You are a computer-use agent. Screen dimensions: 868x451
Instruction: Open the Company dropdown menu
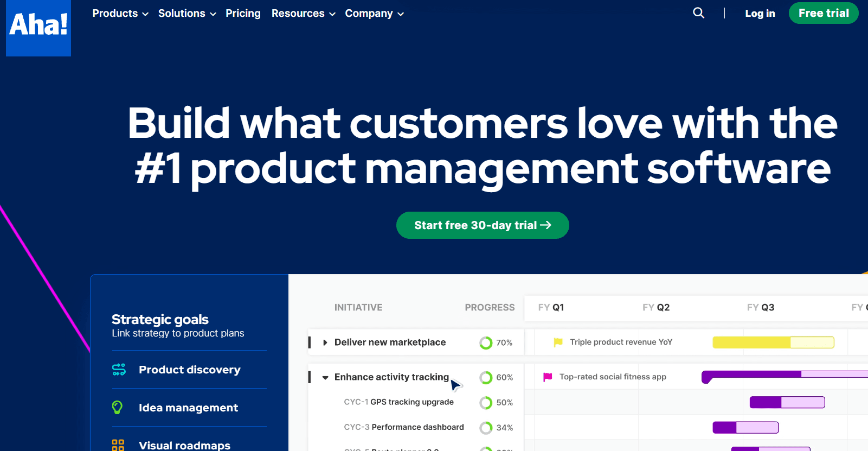click(x=375, y=14)
